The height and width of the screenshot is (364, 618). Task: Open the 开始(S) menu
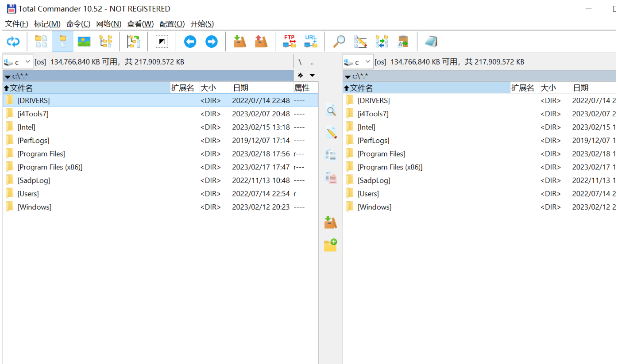(x=202, y=24)
